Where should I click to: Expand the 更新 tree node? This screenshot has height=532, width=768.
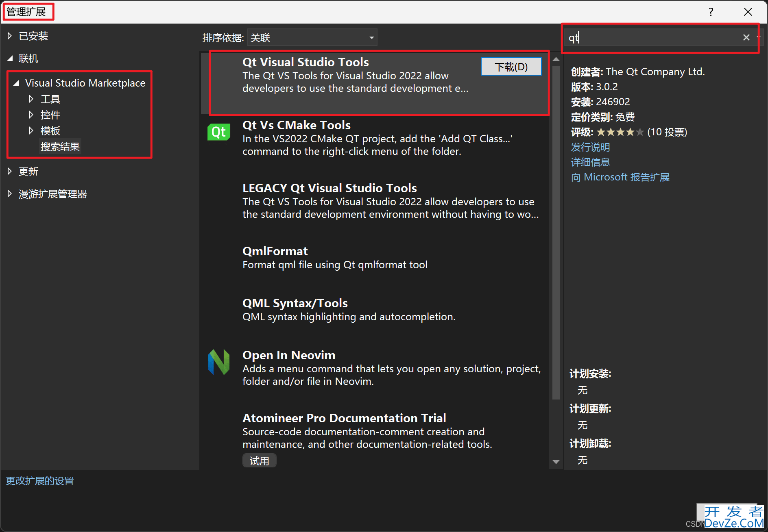coord(9,171)
